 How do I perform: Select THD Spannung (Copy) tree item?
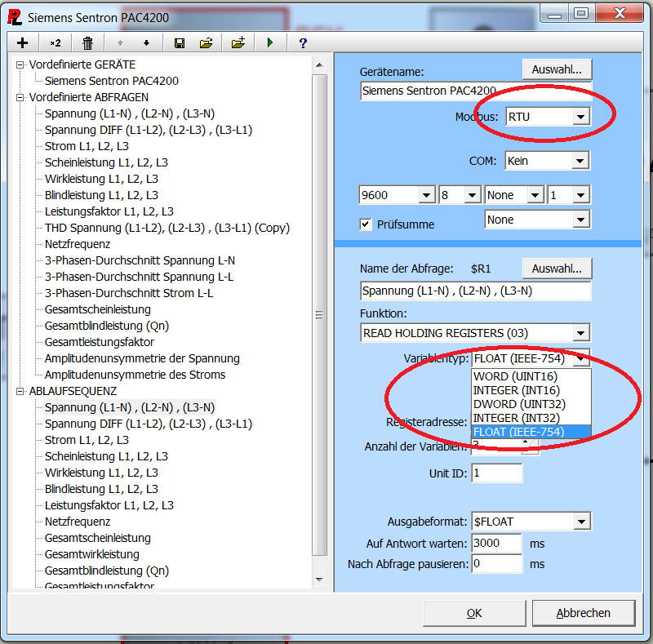point(167,228)
